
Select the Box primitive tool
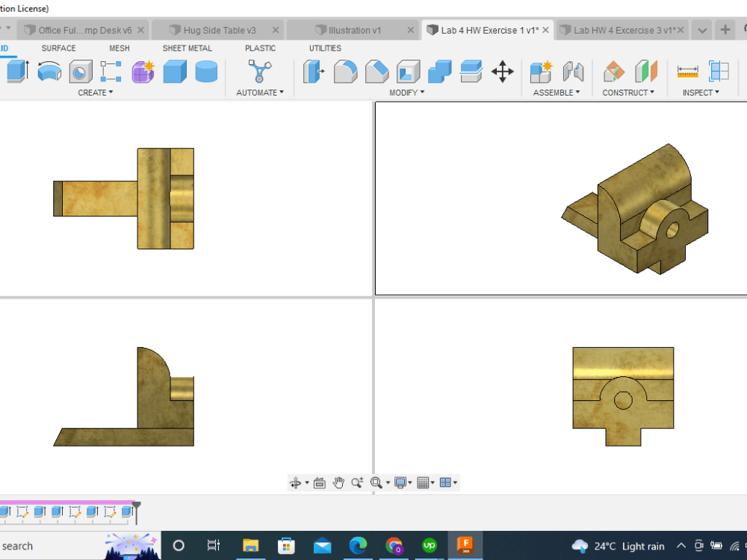click(x=175, y=72)
